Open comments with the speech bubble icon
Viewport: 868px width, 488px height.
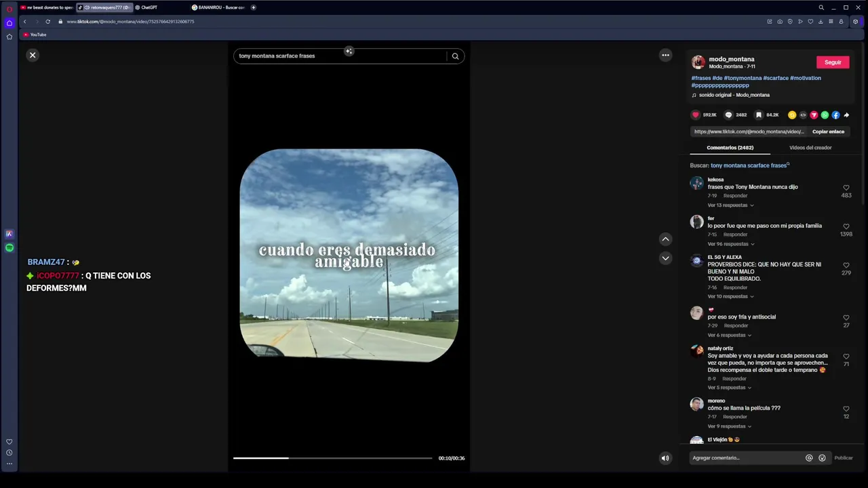click(728, 115)
